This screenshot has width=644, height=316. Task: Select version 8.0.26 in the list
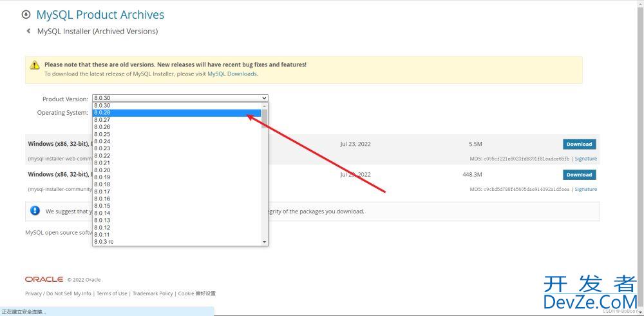pyautogui.click(x=176, y=127)
